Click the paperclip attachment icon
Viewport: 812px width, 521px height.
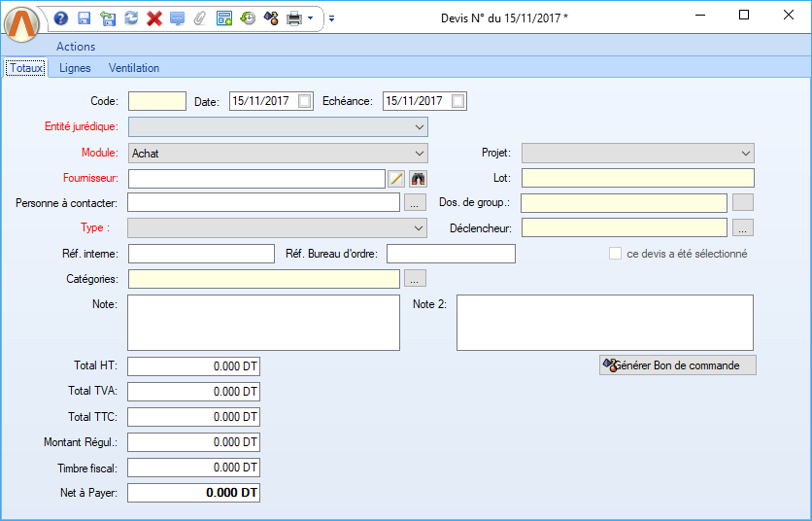click(x=200, y=17)
